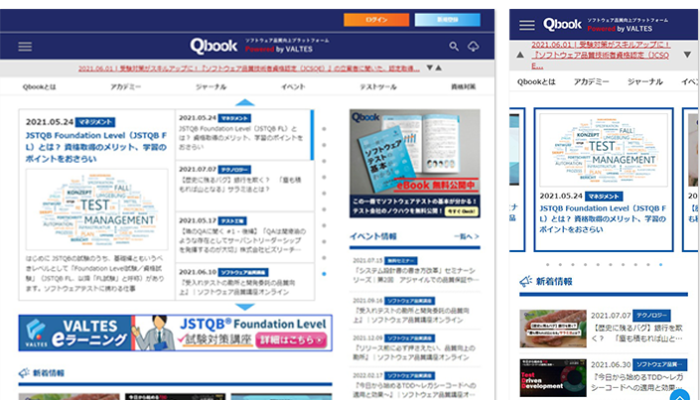700x400 pixels.
Task: Click mobile carousel TEST MANAGEMENT card image
Action: [604, 149]
